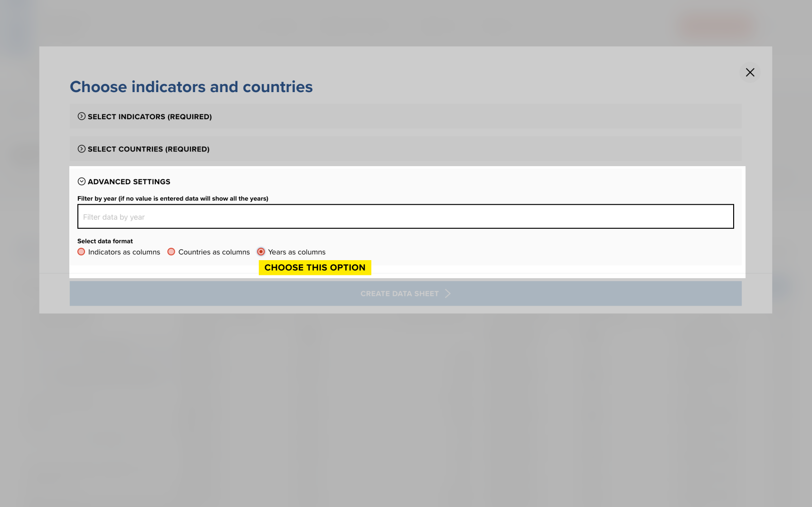Close the Choose indicators dialog

(750, 72)
